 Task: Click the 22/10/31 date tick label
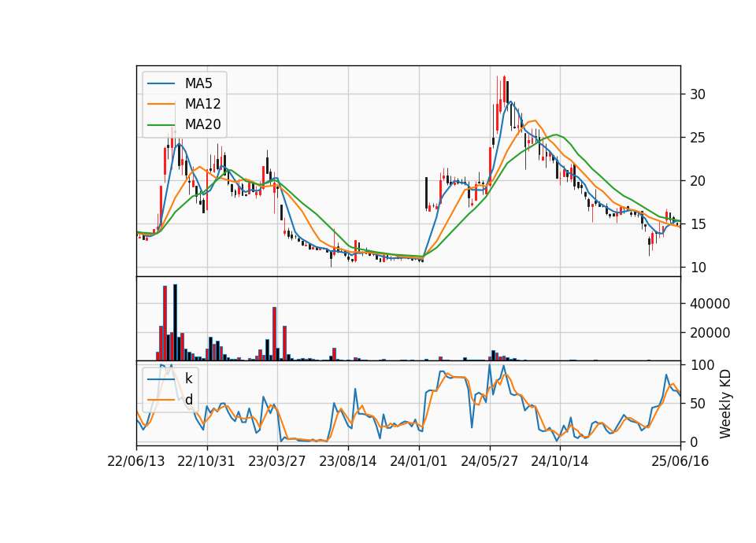pyautogui.click(x=206, y=461)
